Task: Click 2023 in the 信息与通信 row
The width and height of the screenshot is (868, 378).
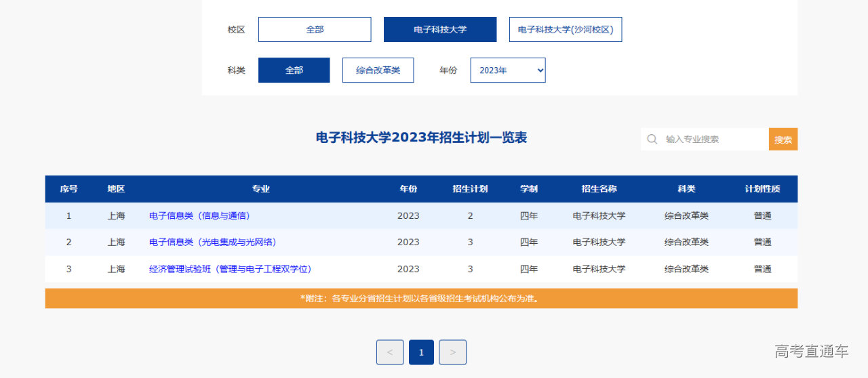Action: 408,216
